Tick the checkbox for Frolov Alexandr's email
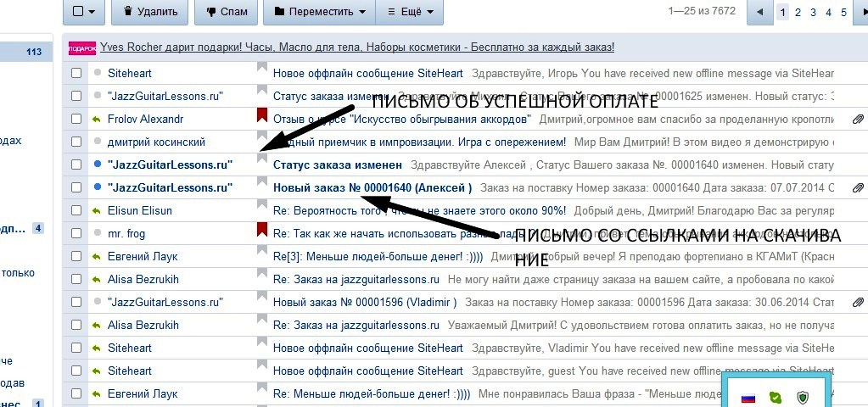 coord(76,120)
